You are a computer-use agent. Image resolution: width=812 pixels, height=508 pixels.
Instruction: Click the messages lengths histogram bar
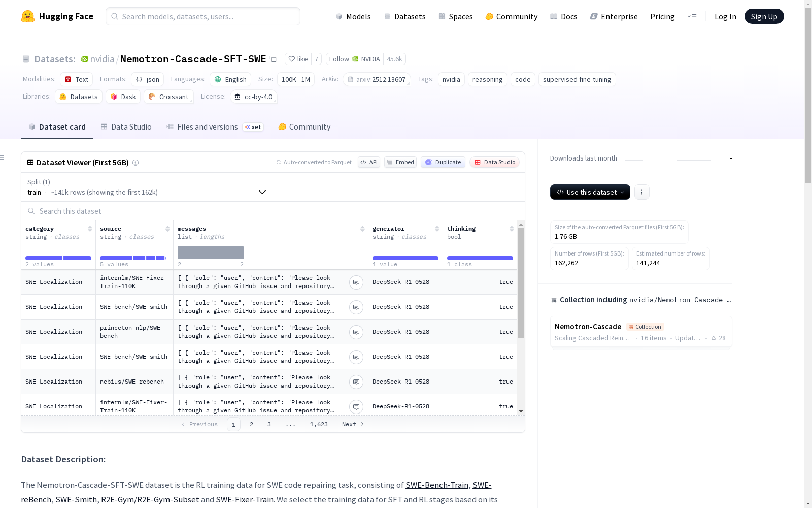click(x=211, y=252)
